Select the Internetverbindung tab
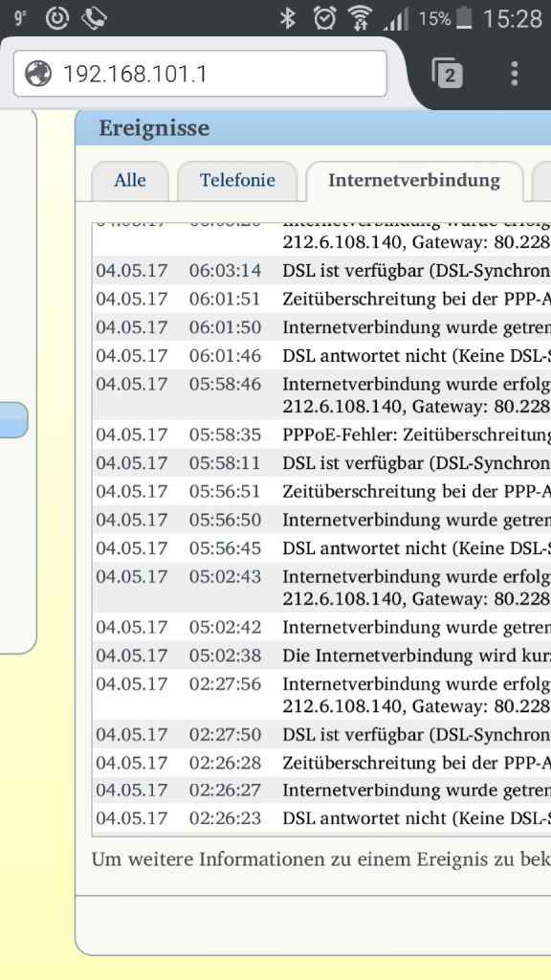 pos(414,181)
